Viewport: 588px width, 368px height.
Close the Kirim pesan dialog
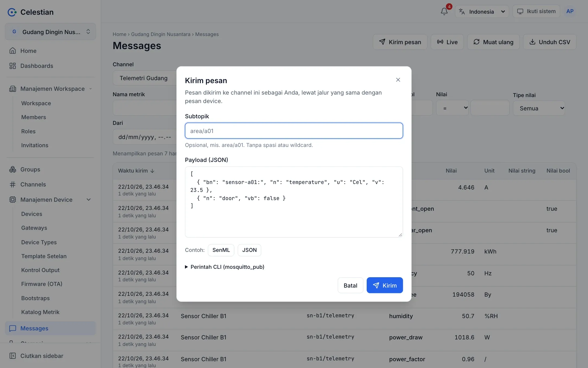point(398,80)
